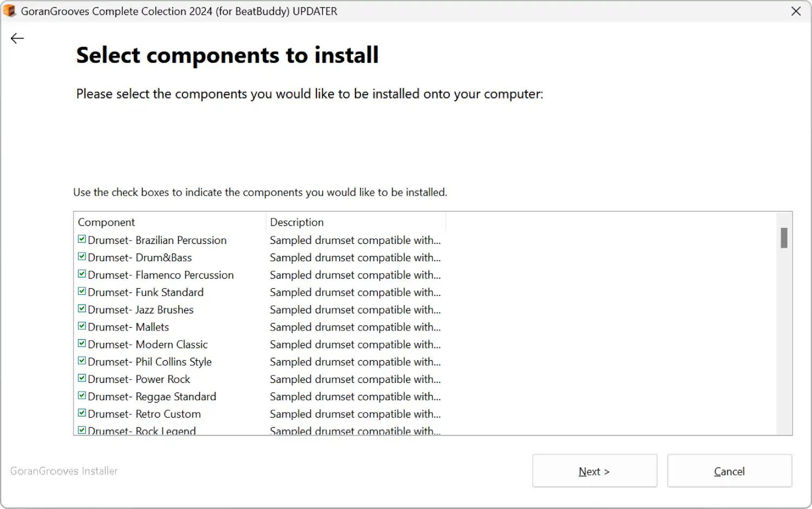The width and height of the screenshot is (812, 509).
Task: Click the Description column header
Action: pyautogui.click(x=356, y=222)
